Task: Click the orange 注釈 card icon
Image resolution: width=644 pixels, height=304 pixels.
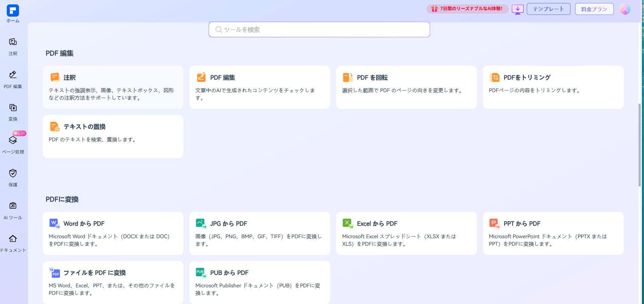Action: click(55, 77)
